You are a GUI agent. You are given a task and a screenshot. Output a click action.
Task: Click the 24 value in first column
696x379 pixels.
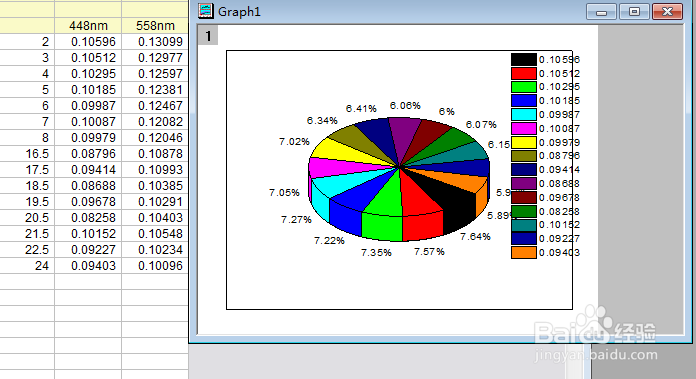42,265
